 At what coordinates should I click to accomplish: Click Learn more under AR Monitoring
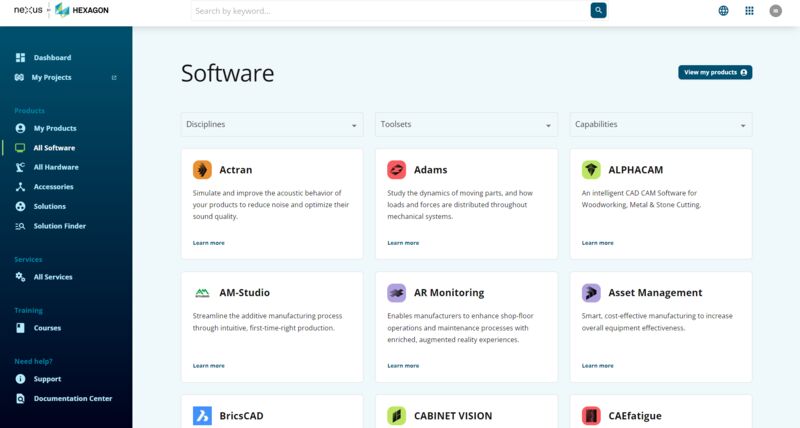pos(403,366)
